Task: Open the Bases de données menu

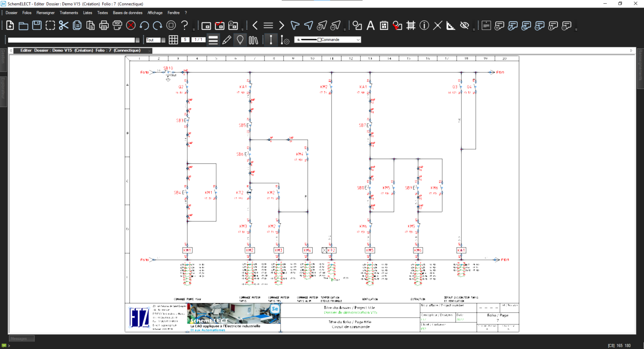Action: tap(127, 13)
